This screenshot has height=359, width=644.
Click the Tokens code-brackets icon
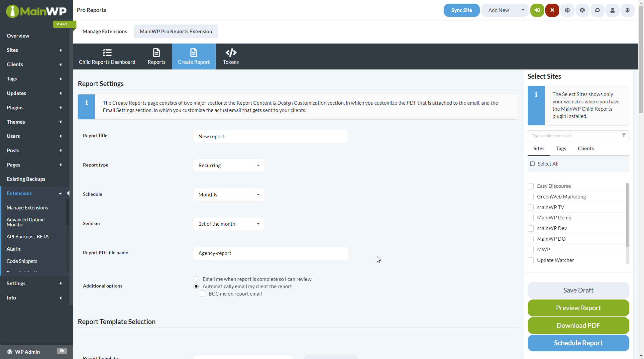[231, 53]
